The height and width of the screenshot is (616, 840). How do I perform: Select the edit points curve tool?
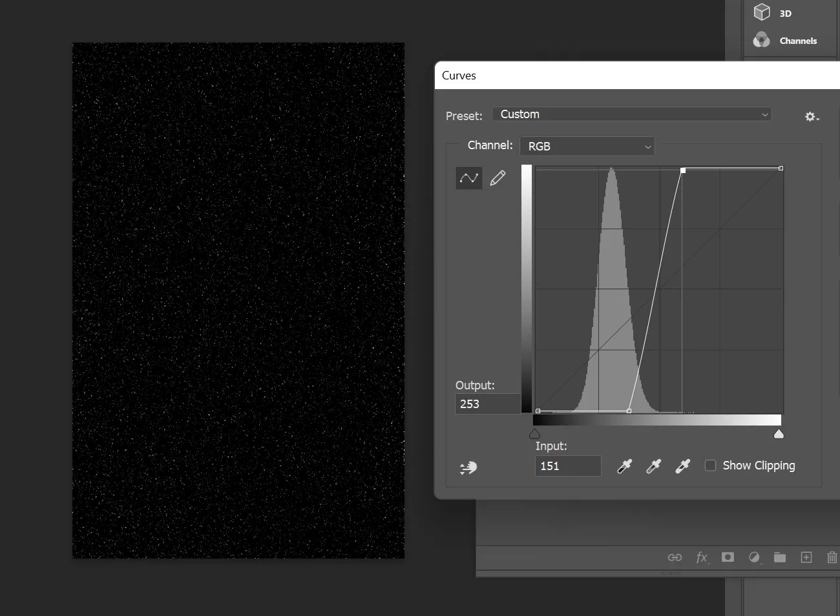[x=468, y=178]
